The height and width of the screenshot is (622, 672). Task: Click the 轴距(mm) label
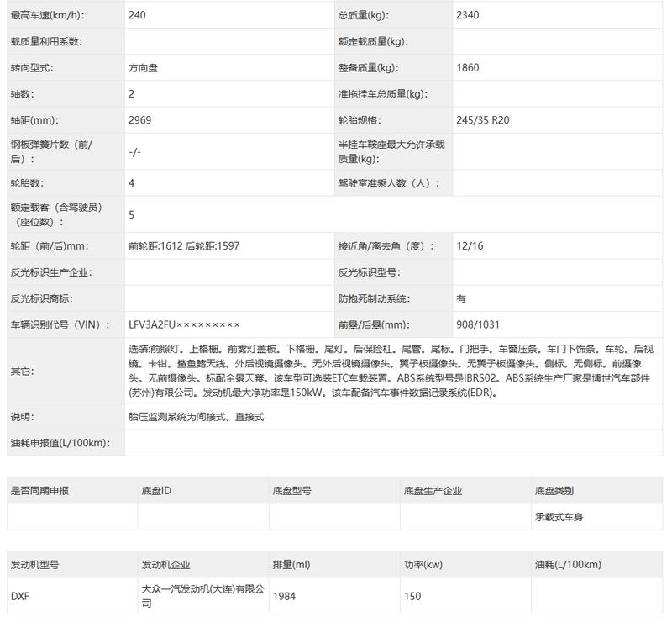(34, 120)
